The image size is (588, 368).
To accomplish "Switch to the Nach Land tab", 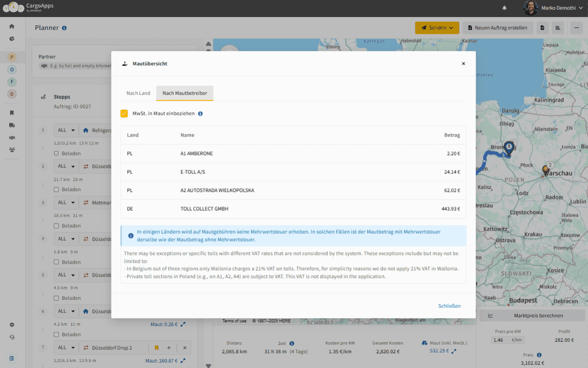I will tap(138, 93).
